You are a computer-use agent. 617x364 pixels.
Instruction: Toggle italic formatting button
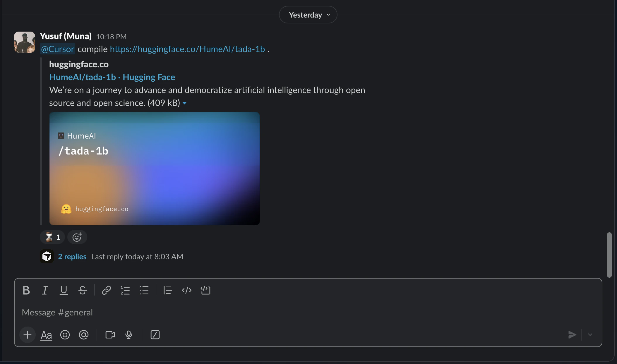(45, 290)
